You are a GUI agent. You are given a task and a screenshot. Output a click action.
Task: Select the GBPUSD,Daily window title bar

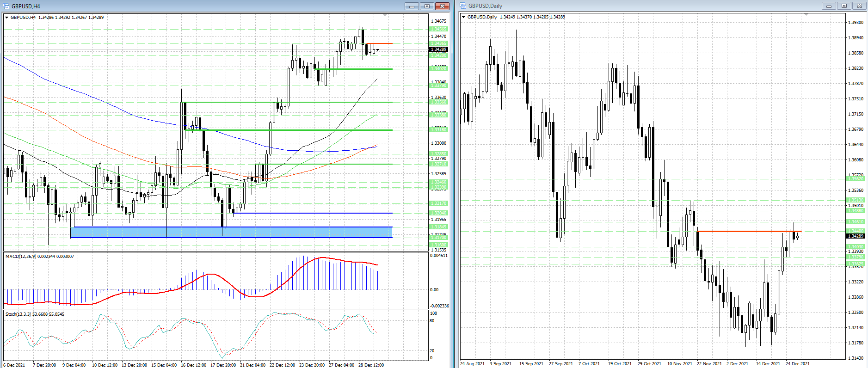647,6
